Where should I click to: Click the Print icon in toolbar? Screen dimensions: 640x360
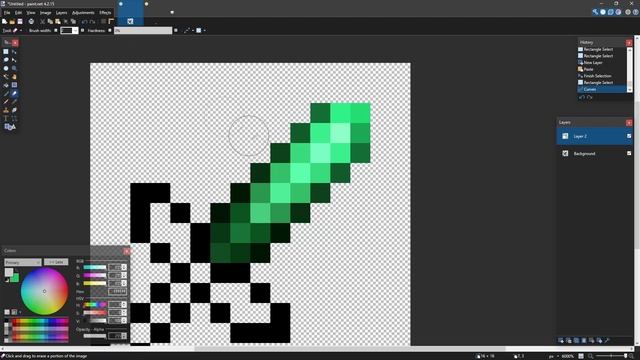coord(31,21)
